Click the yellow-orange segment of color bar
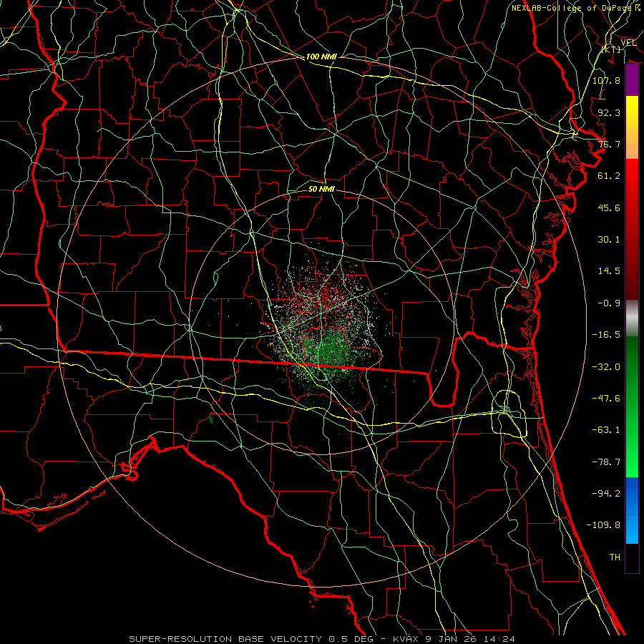The height and width of the screenshot is (644, 644). tap(632, 127)
